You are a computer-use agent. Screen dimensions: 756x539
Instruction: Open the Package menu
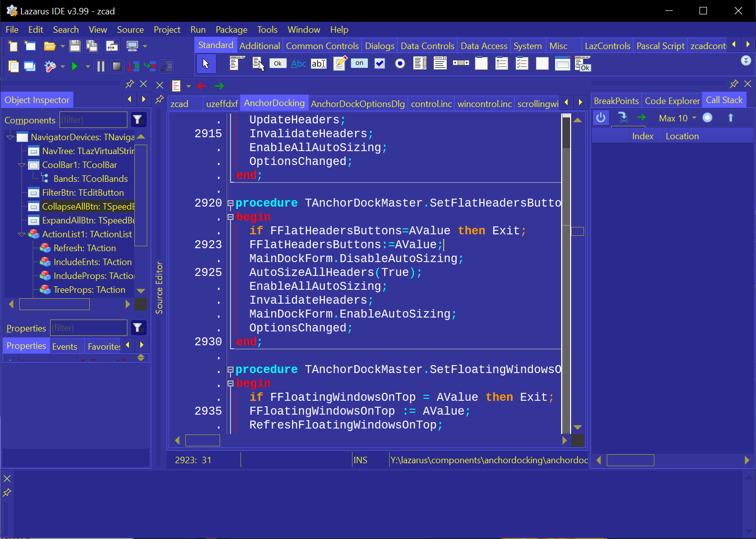pos(231,30)
